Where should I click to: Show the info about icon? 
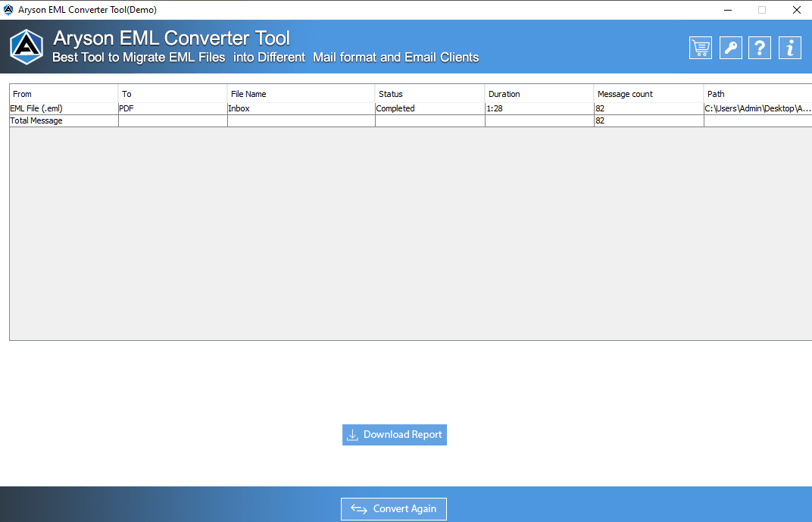[790, 48]
